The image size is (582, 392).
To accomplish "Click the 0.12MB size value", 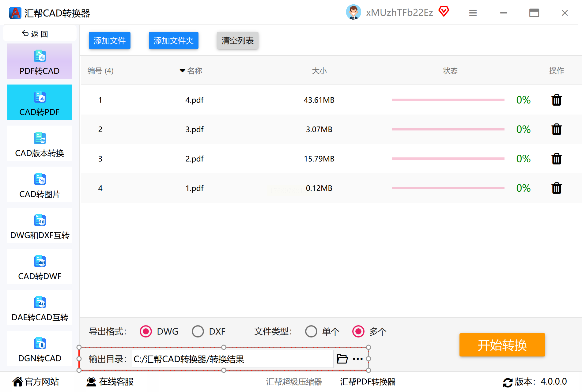I will coord(319,188).
